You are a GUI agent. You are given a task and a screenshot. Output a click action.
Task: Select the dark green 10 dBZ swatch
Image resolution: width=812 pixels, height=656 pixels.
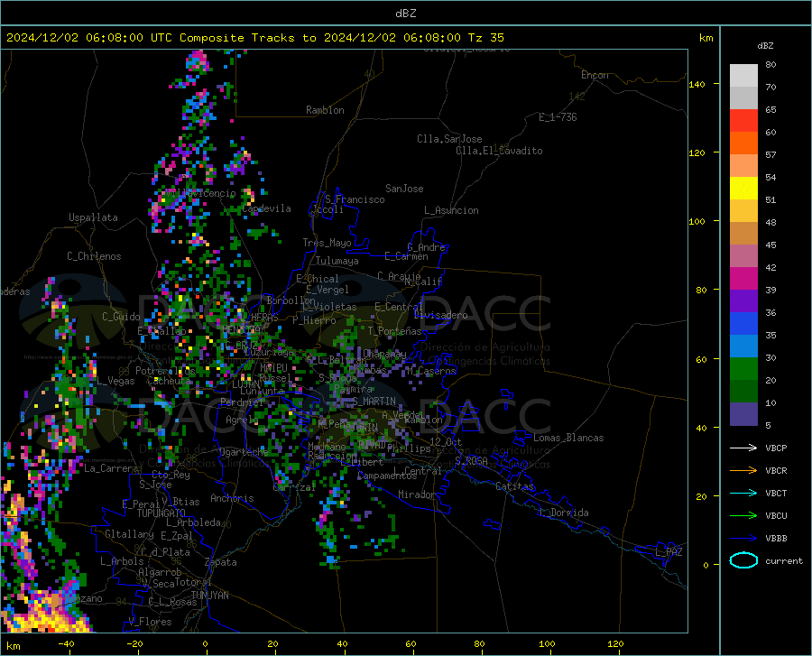tap(743, 392)
